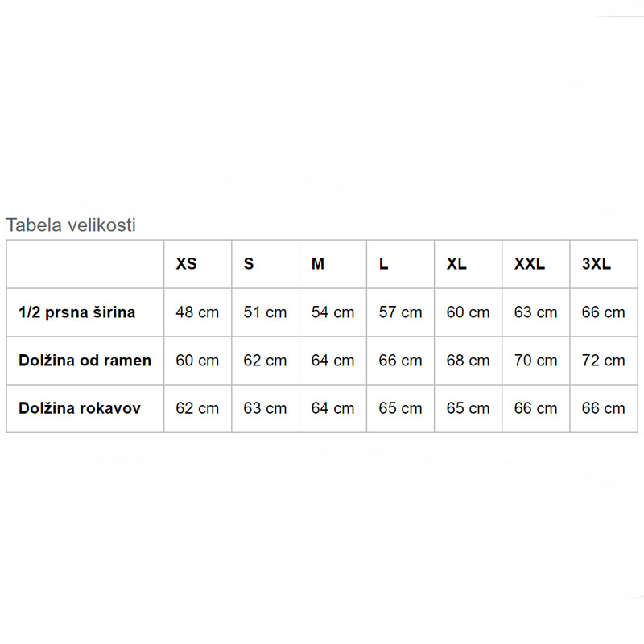Image resolution: width=644 pixels, height=644 pixels.
Task: Select the "Dolžina od ramen" row label
Action: pyautogui.click(x=85, y=361)
